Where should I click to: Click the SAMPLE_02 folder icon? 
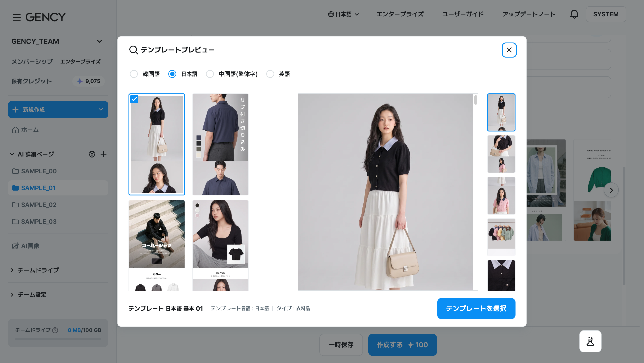15,205
